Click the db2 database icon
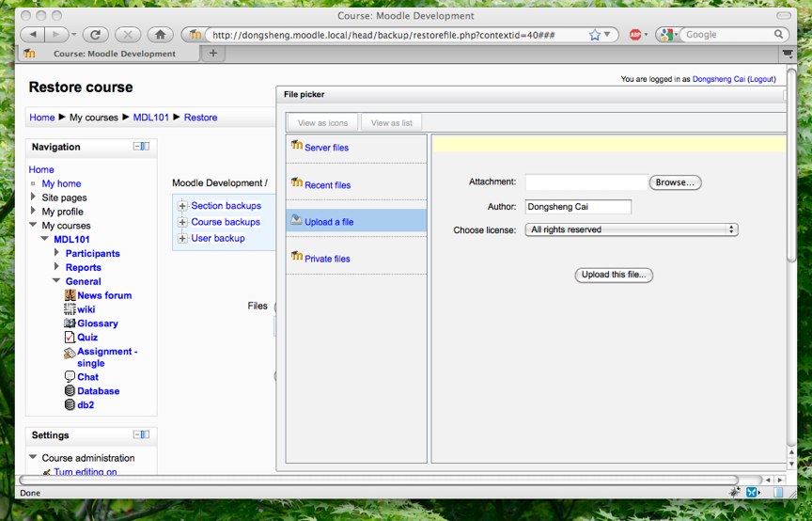Image resolution: width=812 pixels, height=521 pixels. (x=70, y=404)
